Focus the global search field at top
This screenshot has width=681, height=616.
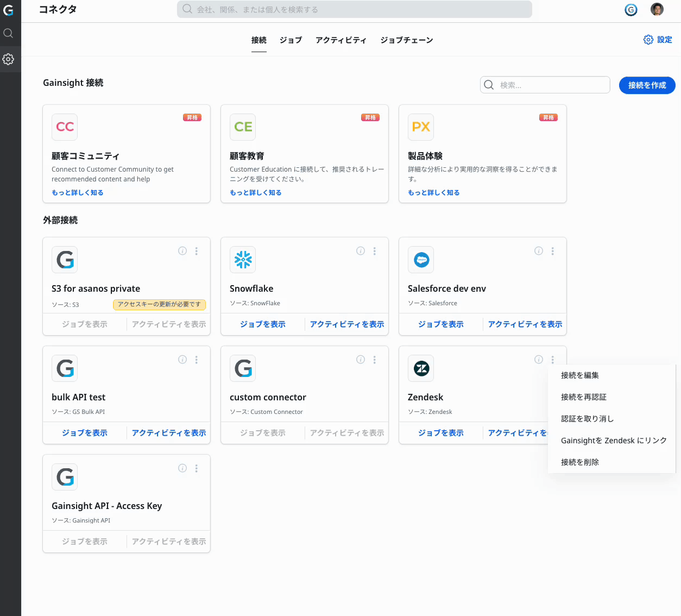[x=355, y=9]
